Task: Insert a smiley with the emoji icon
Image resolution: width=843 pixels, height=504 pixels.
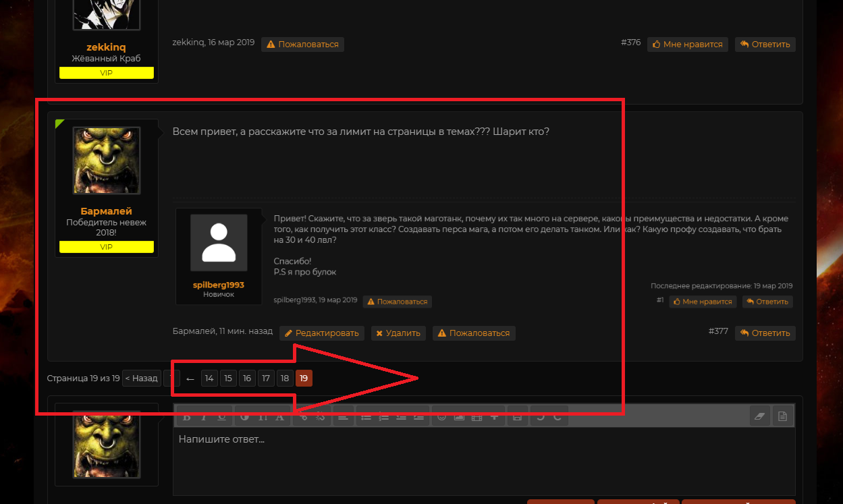Action: (442, 417)
